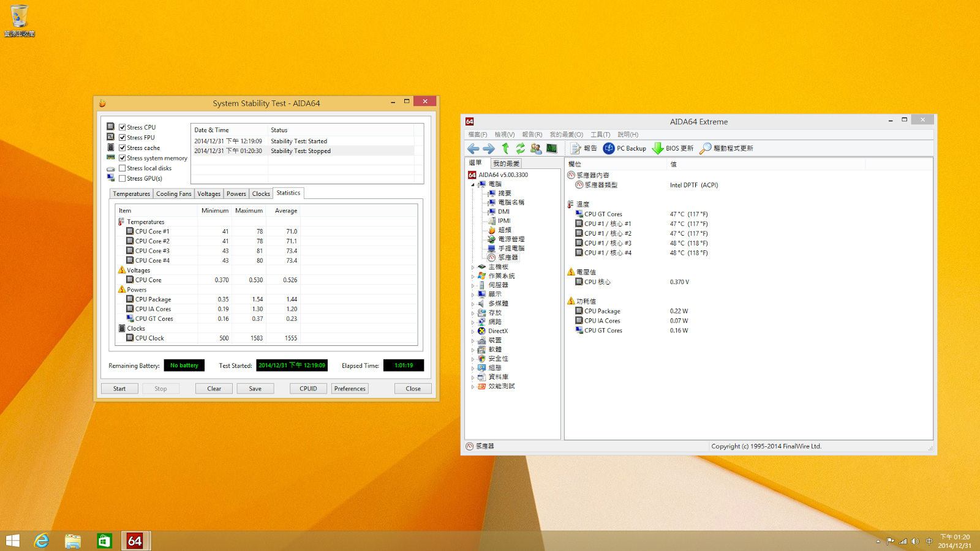Open the Windows Start button
The height and width of the screenshot is (551, 980).
[12, 541]
